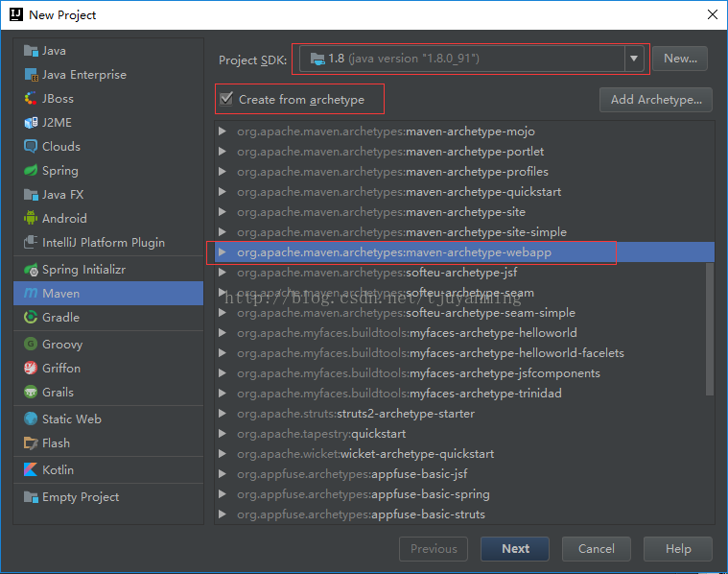Click the IntelliJ IDEA logo in title bar
The height and width of the screenshot is (574, 728).
(16, 14)
